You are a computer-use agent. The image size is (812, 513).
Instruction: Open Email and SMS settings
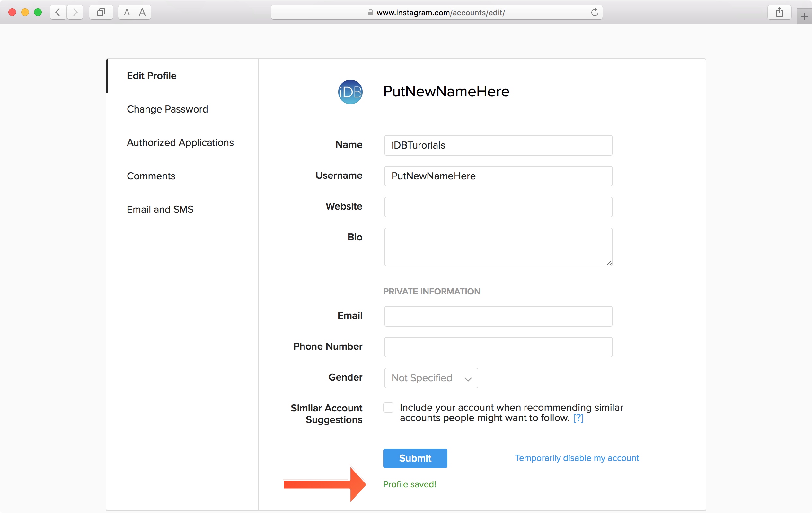[x=160, y=209]
